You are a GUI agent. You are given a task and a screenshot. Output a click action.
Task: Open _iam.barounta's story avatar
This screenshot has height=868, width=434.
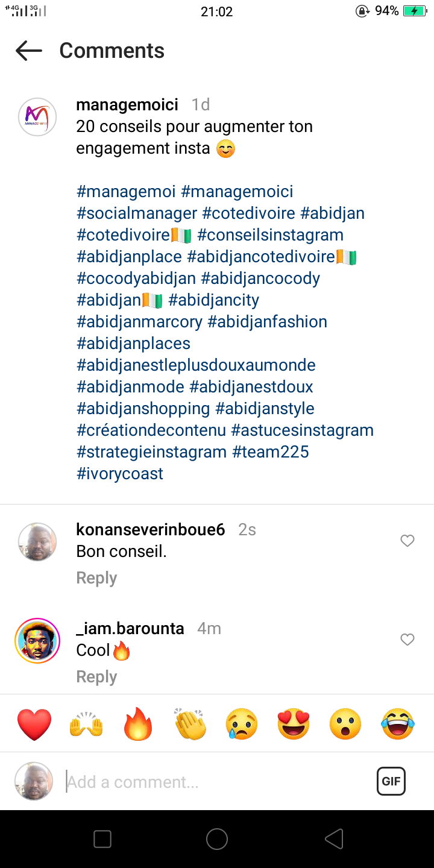tap(37, 640)
